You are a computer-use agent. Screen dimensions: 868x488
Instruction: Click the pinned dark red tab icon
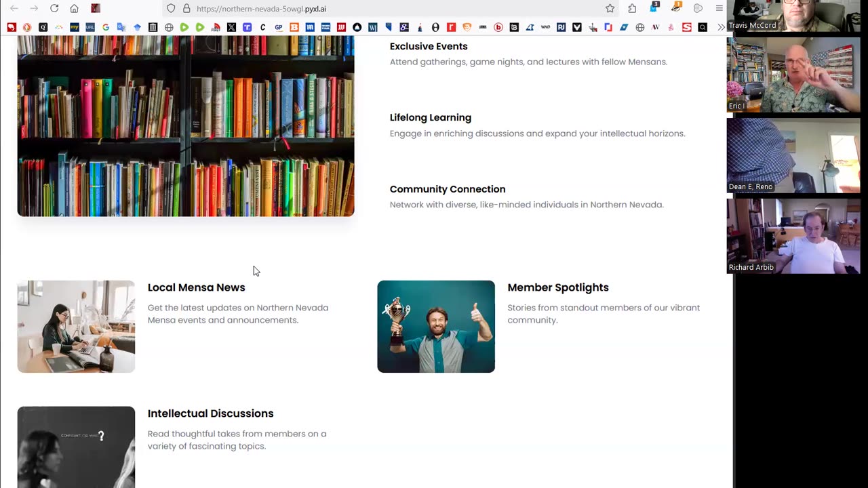tap(96, 9)
